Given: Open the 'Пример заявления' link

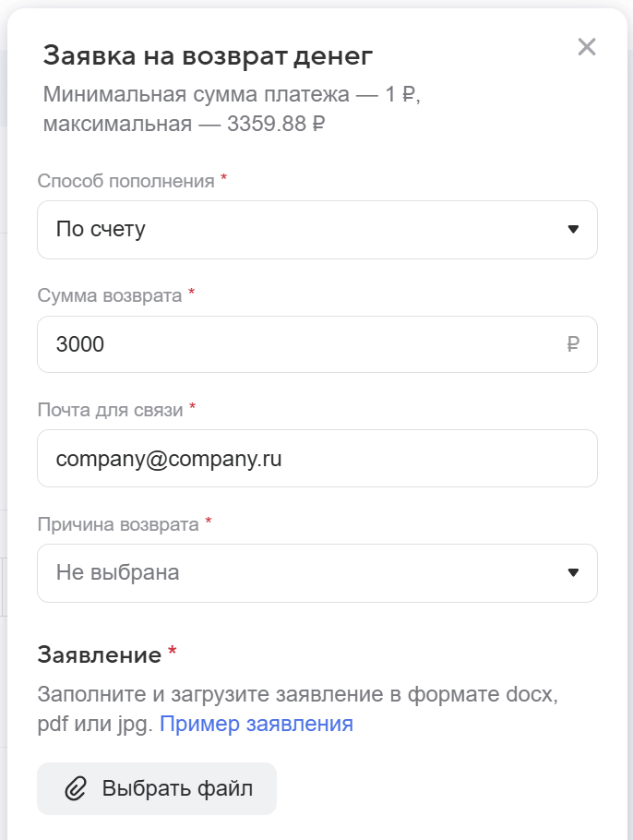Looking at the screenshot, I should tap(257, 724).
